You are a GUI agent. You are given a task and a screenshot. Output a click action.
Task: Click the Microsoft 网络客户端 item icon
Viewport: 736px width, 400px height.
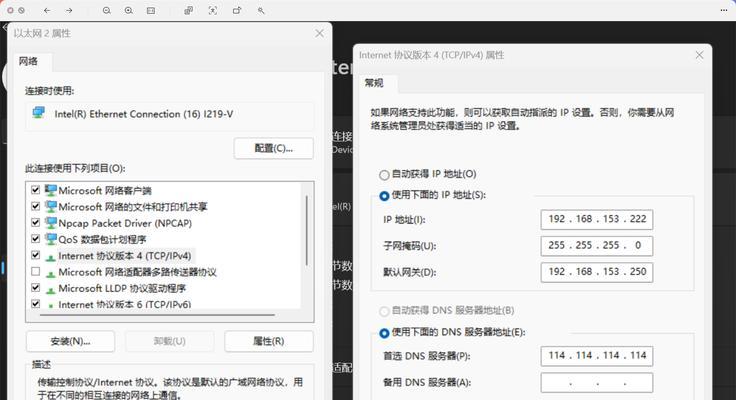pos(51,190)
